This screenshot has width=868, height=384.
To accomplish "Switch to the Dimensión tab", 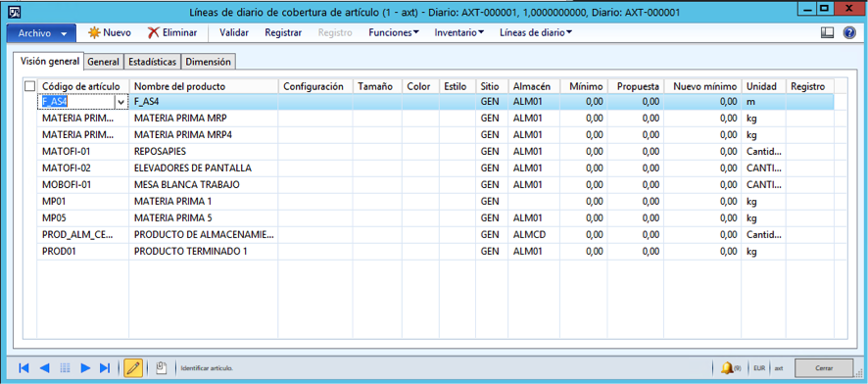I will [208, 62].
